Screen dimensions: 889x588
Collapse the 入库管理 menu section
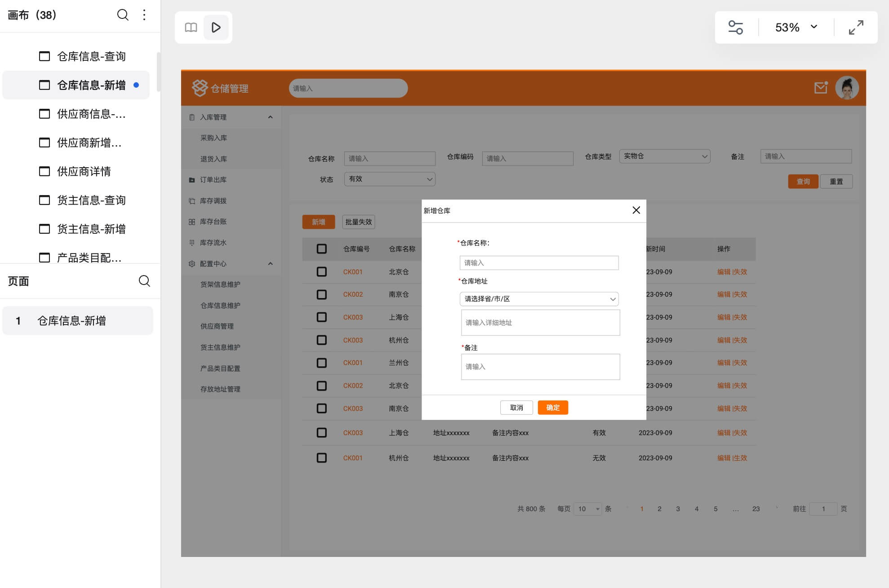(270, 117)
